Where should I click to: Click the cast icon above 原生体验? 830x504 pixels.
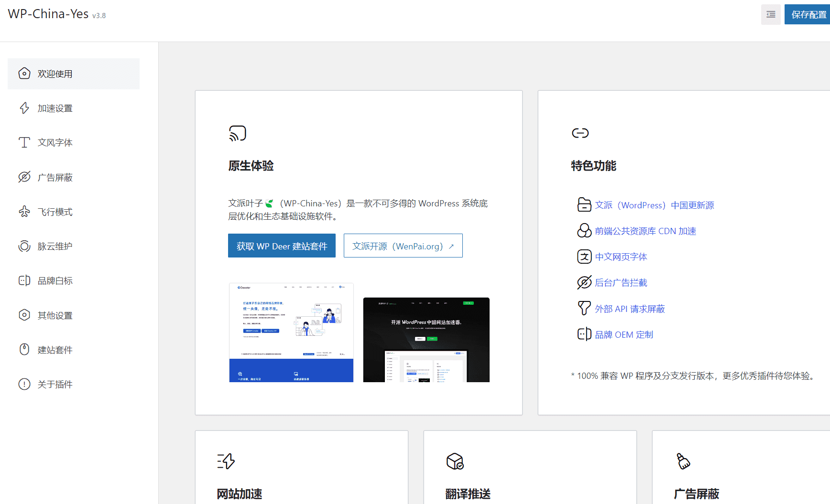[238, 133]
